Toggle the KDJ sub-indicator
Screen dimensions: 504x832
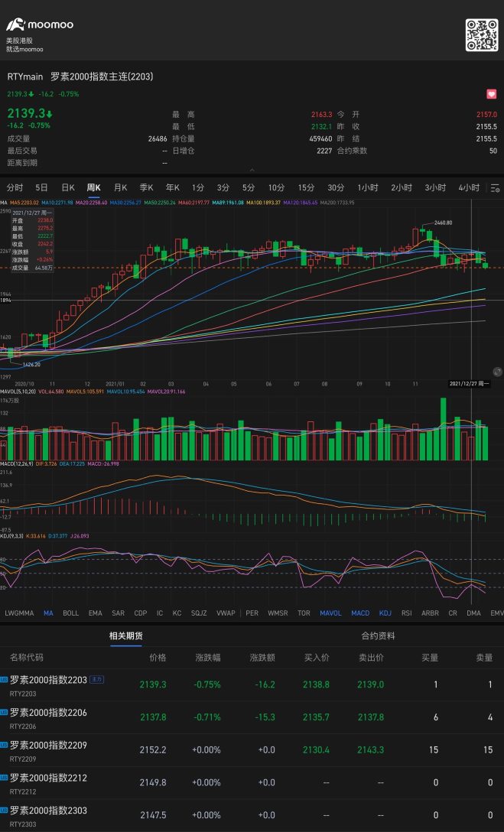[385, 613]
